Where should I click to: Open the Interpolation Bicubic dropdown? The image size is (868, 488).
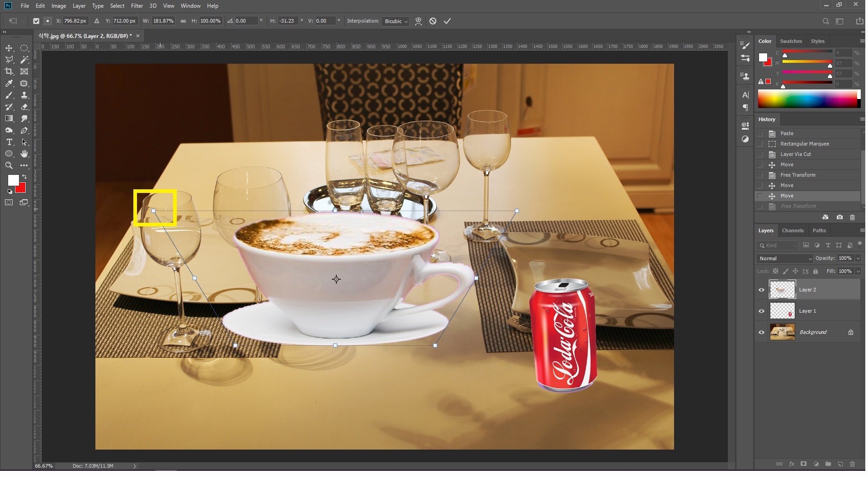(396, 21)
